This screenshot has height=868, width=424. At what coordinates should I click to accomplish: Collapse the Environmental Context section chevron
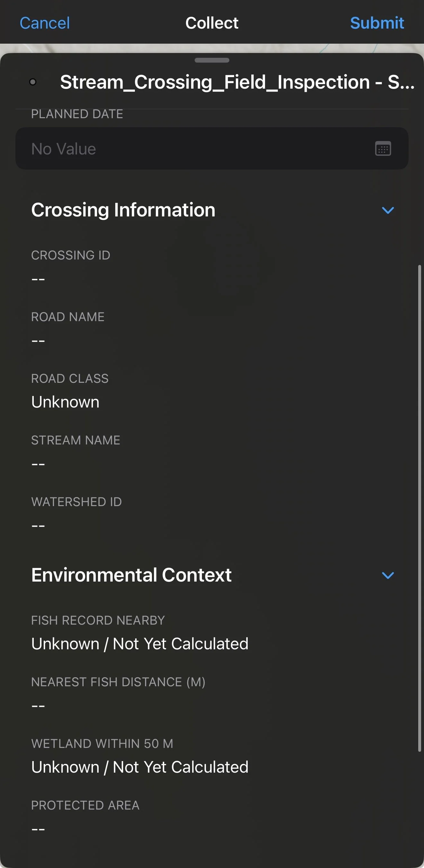point(388,575)
